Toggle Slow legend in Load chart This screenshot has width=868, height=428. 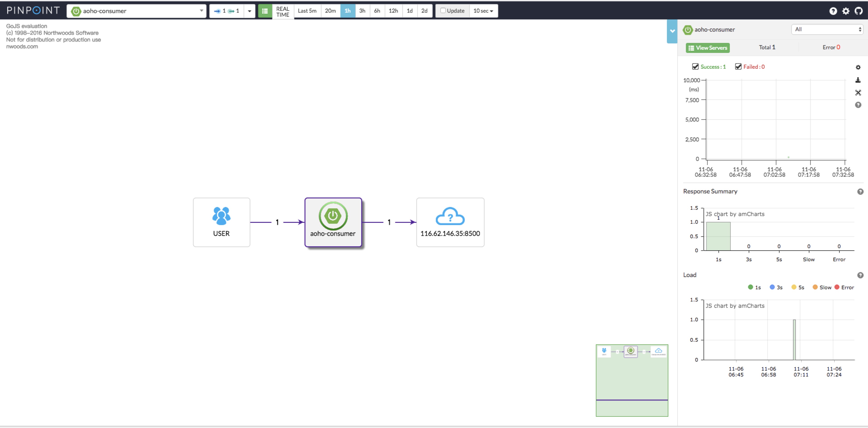coord(822,287)
